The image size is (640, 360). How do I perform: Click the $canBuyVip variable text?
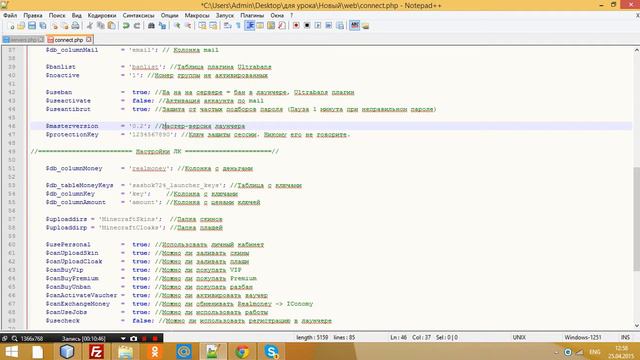point(64,270)
